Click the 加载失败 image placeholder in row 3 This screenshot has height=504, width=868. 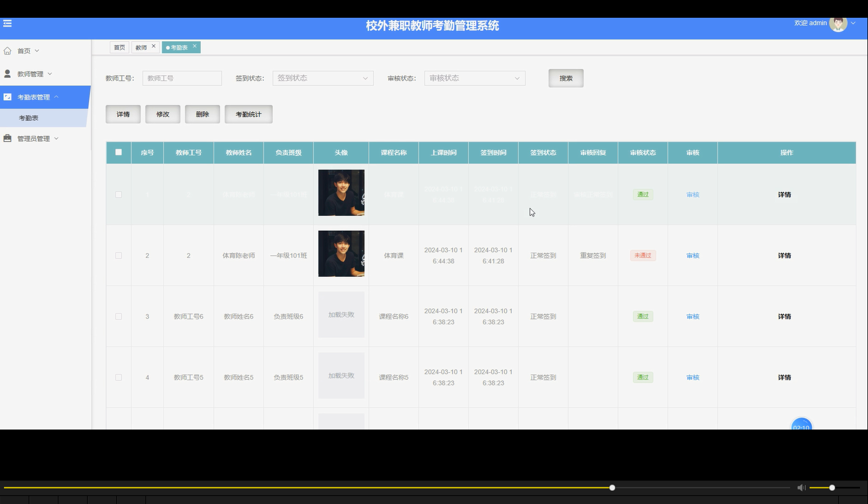(341, 314)
